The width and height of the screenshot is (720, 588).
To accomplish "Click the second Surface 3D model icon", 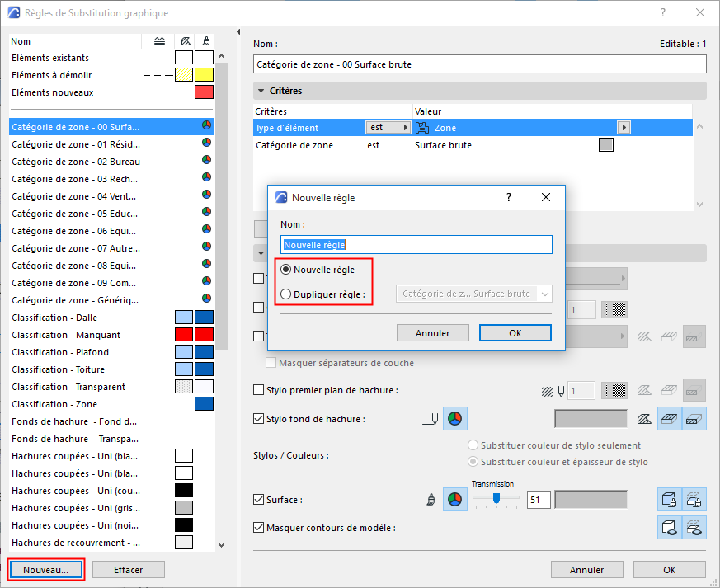I will pyautogui.click(x=694, y=500).
